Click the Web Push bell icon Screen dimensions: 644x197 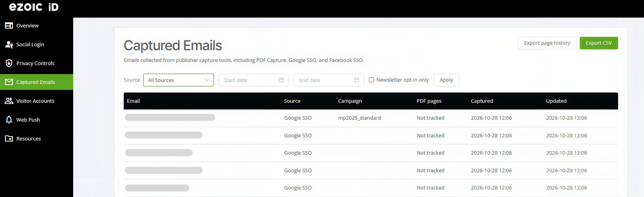tap(9, 120)
